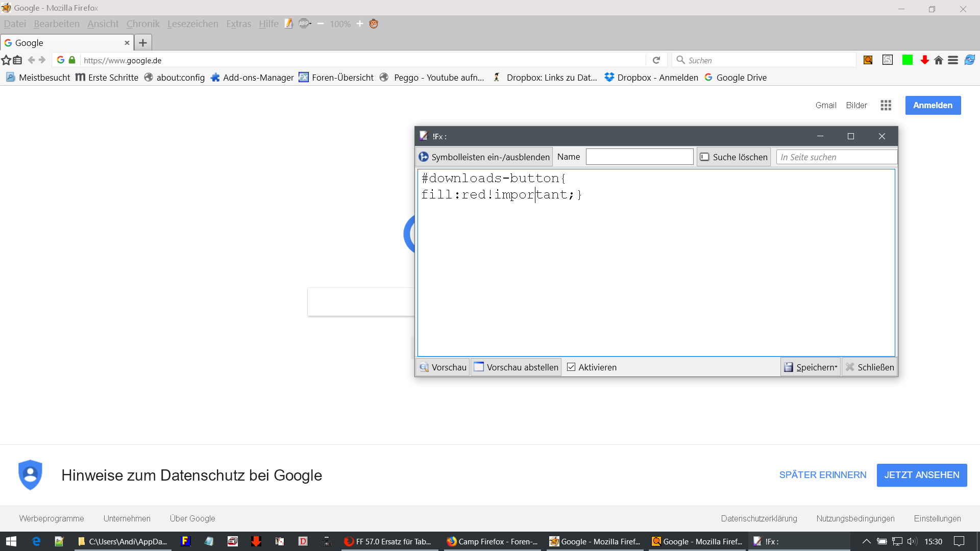
Task: Click the SPÄTER ERINNERN link
Action: click(822, 475)
